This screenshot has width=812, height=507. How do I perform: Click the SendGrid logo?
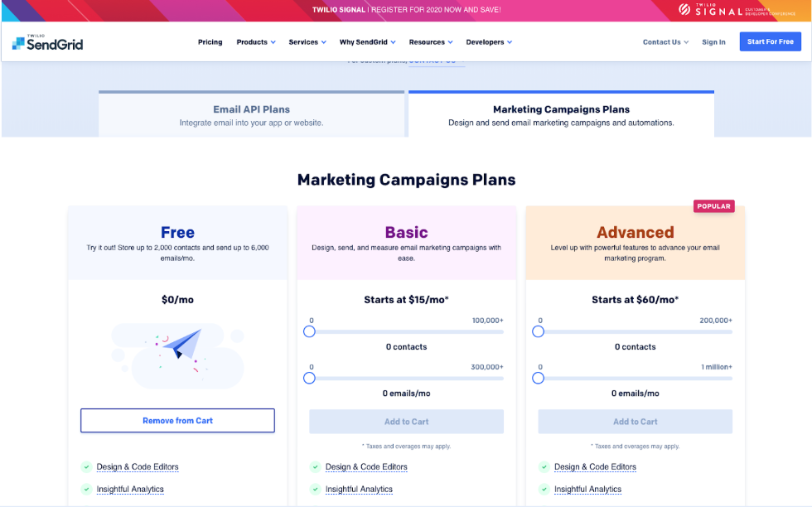[x=47, y=43]
